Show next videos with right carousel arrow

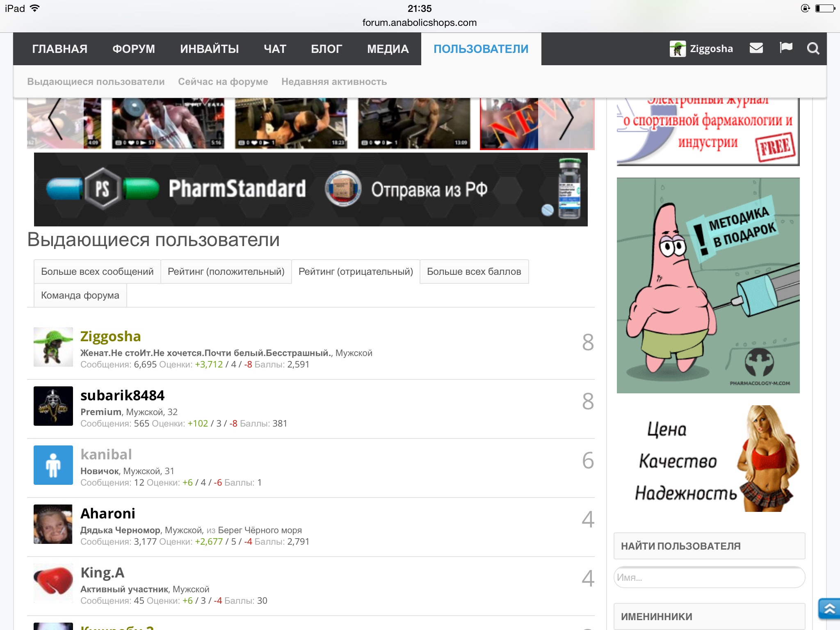(x=566, y=119)
